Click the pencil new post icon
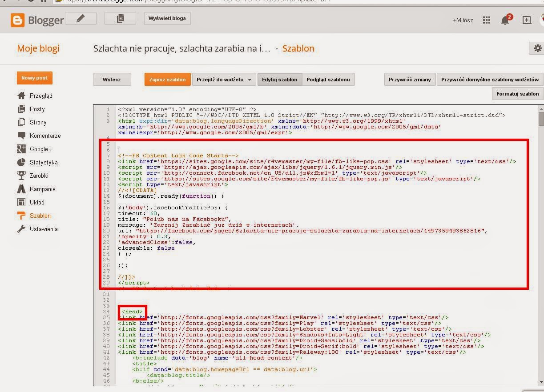 (x=81, y=19)
